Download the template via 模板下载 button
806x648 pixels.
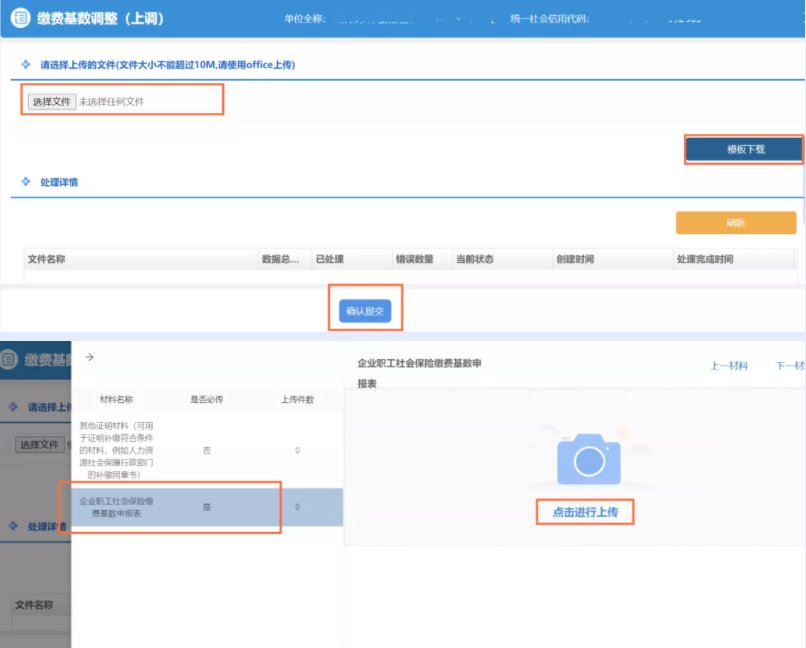[744, 150]
